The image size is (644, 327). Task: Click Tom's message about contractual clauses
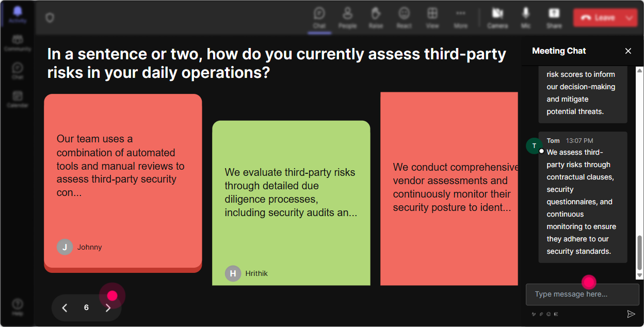click(x=583, y=197)
